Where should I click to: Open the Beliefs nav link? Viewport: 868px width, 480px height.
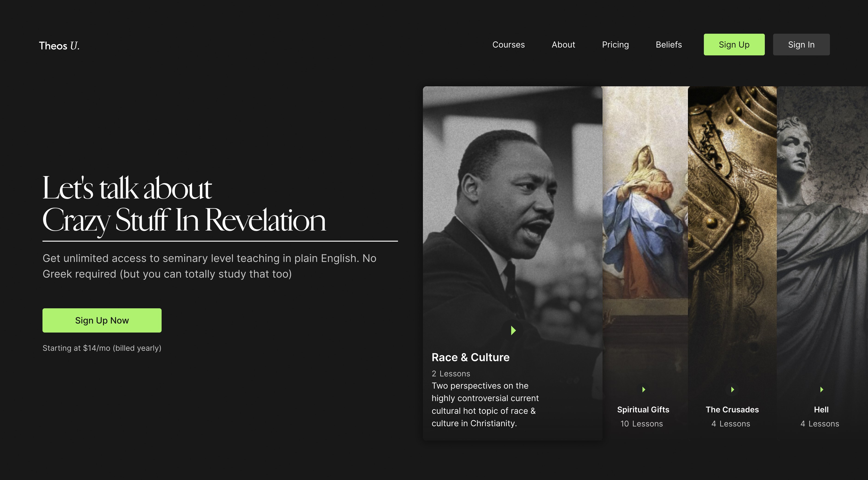pos(669,45)
